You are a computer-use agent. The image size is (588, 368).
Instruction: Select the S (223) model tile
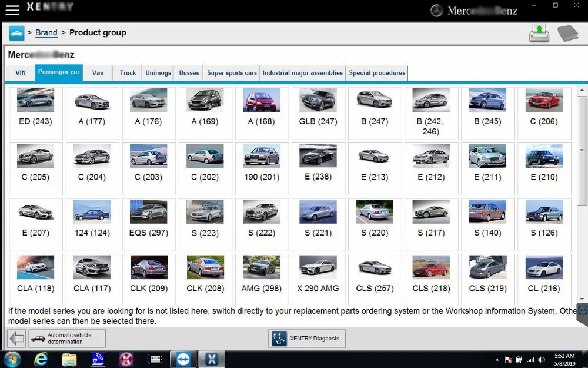(205, 224)
